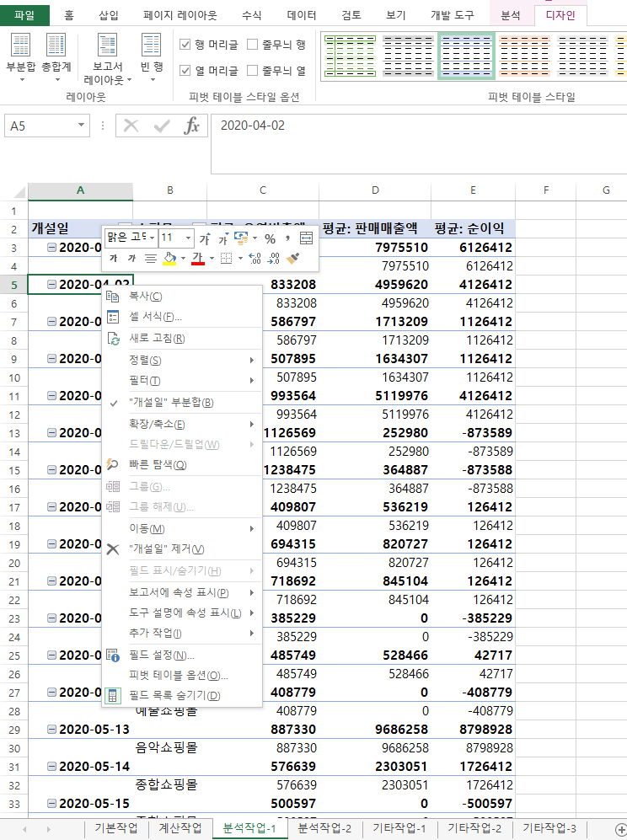Click the increase decimal icon in mini toolbar

click(256, 258)
